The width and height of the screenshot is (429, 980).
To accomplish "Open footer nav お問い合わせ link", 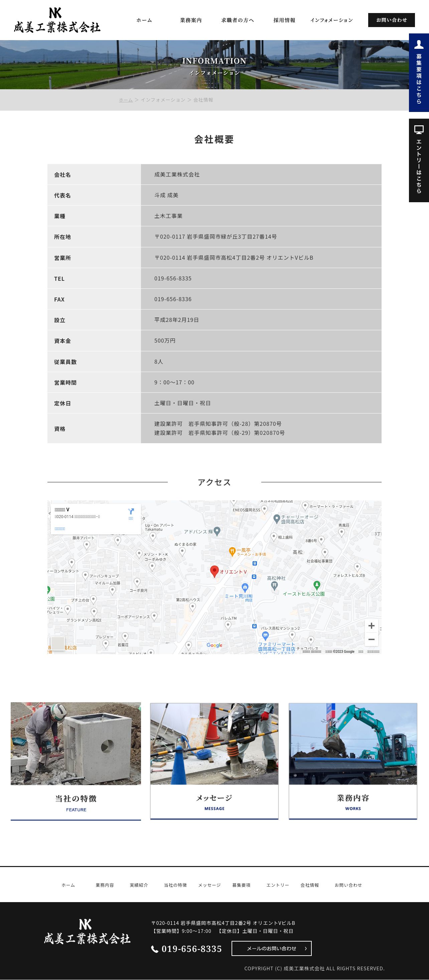I will (x=348, y=885).
